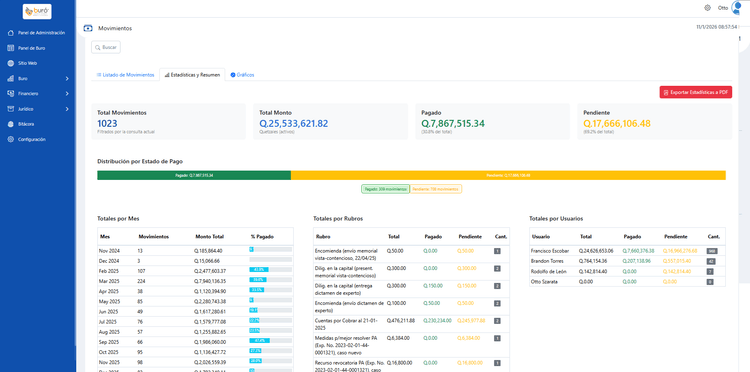Click the Mar 2025 month row
Viewport: 750px width, 372px height.
point(195,281)
